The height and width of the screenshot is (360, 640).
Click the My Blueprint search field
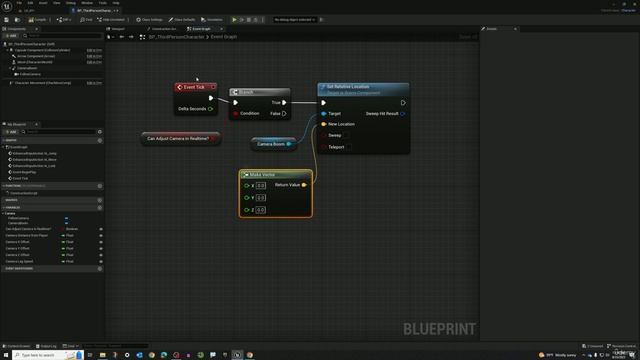58,132
